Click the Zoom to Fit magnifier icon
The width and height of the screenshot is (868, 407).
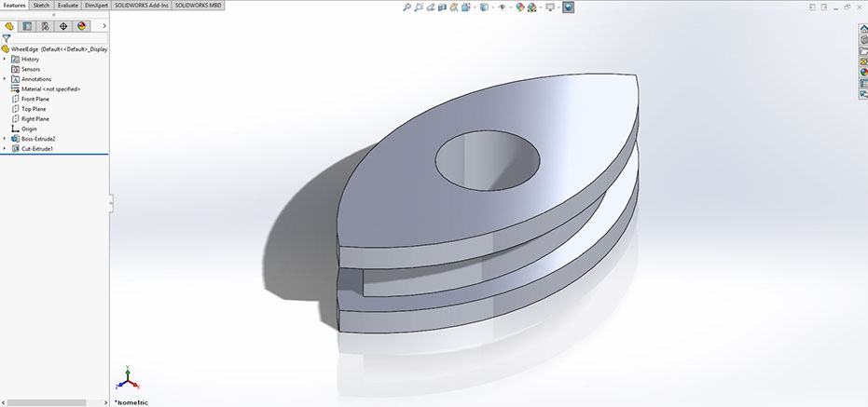(x=407, y=7)
